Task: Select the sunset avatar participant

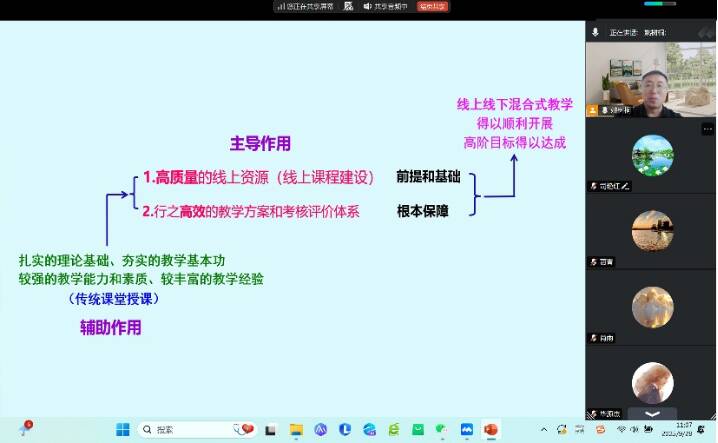Action: (651, 230)
